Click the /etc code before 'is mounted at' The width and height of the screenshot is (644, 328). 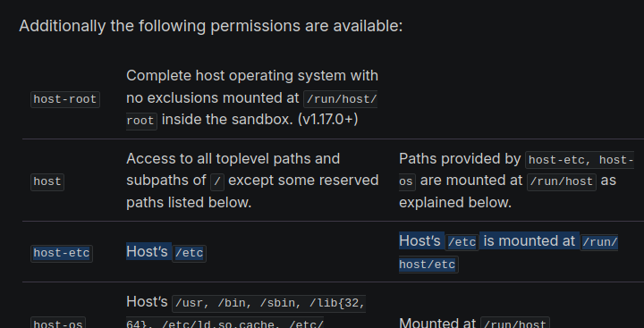[x=462, y=242]
